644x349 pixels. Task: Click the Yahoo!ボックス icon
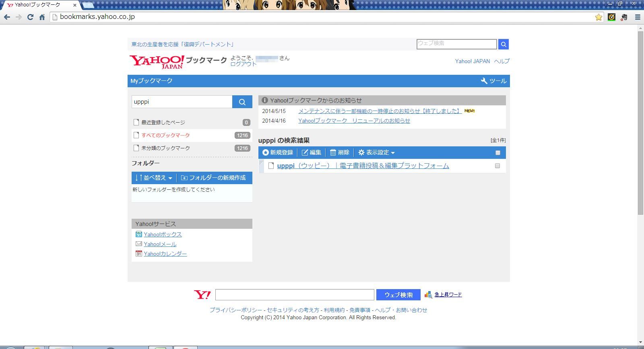coord(139,234)
